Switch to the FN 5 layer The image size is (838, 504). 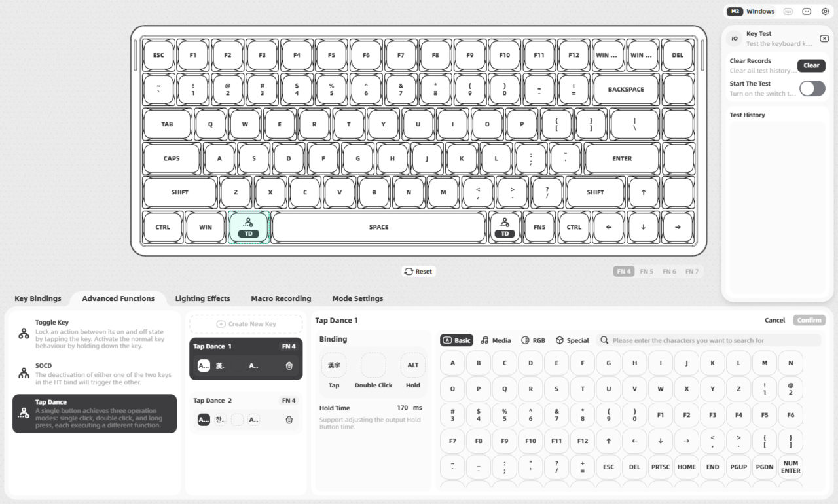click(646, 271)
